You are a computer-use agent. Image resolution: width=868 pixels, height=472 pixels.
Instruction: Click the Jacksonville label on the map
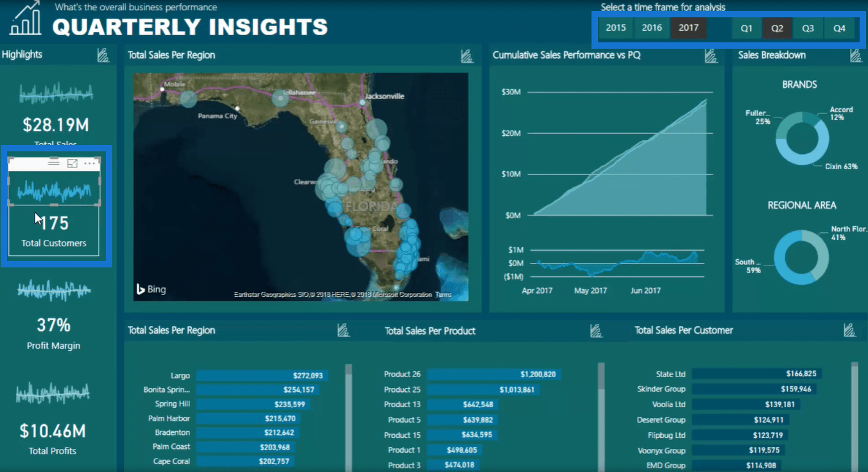click(385, 96)
